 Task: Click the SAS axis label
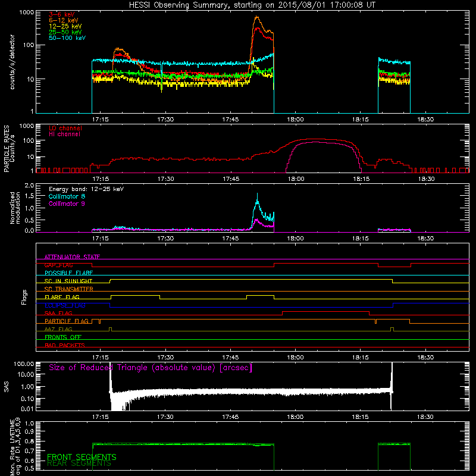(x=6, y=386)
